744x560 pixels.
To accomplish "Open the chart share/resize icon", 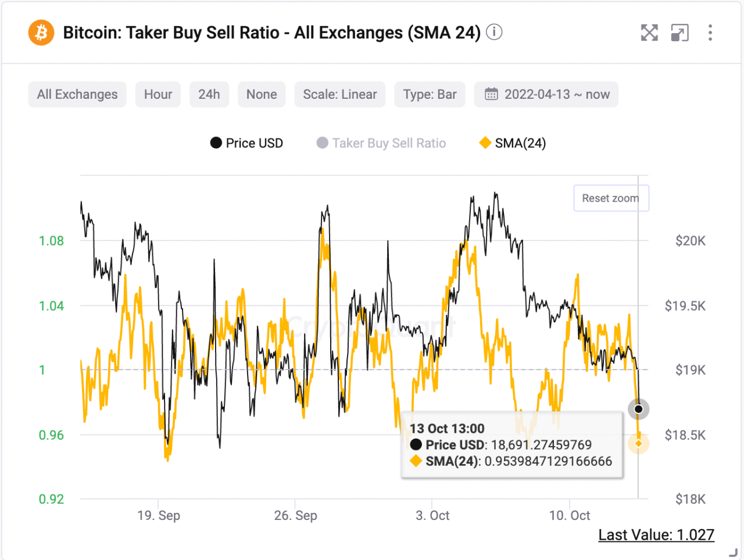I will pos(679,33).
